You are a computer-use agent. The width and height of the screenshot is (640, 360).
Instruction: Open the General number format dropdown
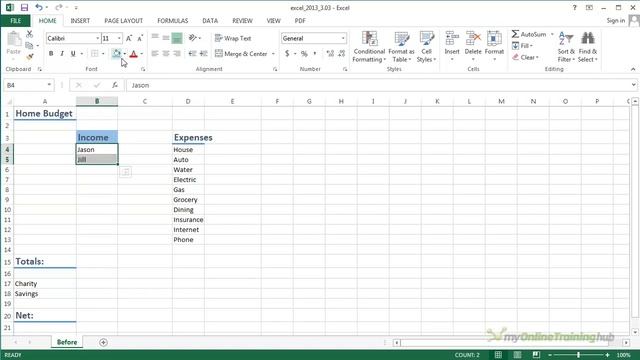[343, 38]
